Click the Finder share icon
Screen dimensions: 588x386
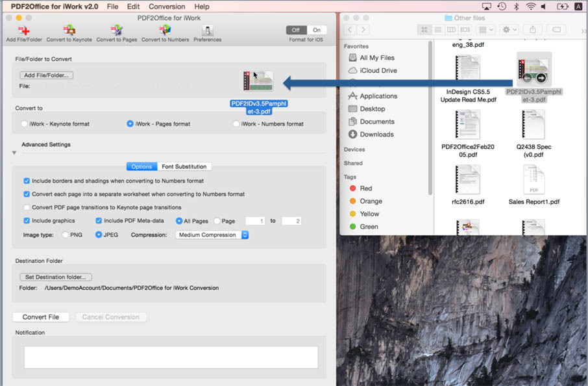533,30
